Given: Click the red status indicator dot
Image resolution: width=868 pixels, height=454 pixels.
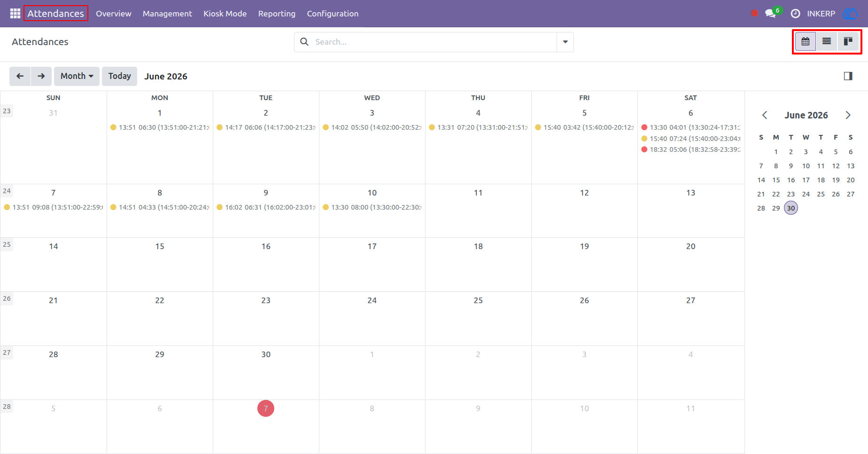Looking at the screenshot, I should pos(754,14).
